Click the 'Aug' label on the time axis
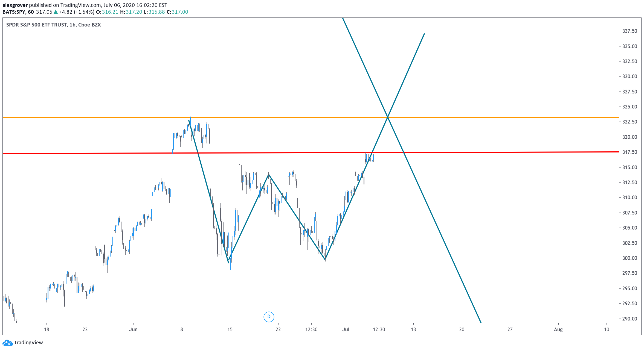This screenshot has width=644, height=350. click(x=558, y=329)
